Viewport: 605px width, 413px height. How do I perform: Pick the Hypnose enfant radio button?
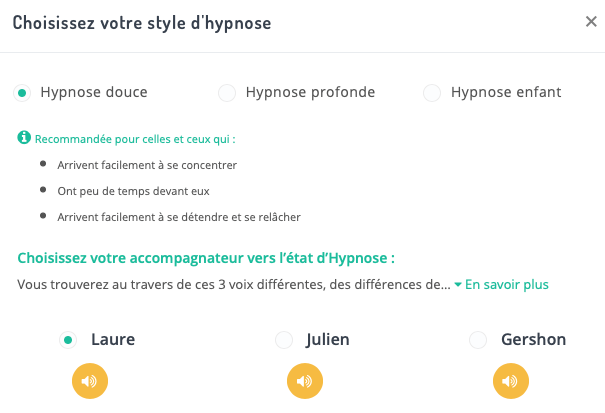432,93
